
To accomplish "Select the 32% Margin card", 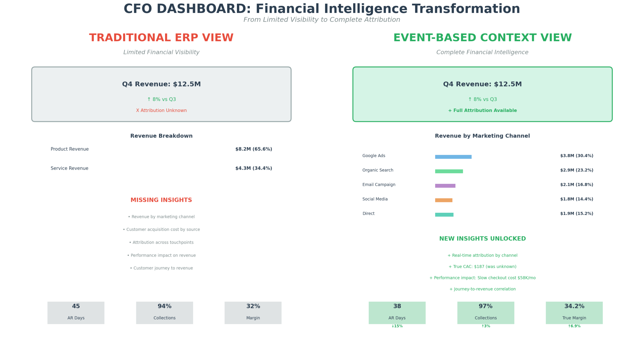I will [x=253, y=313].
